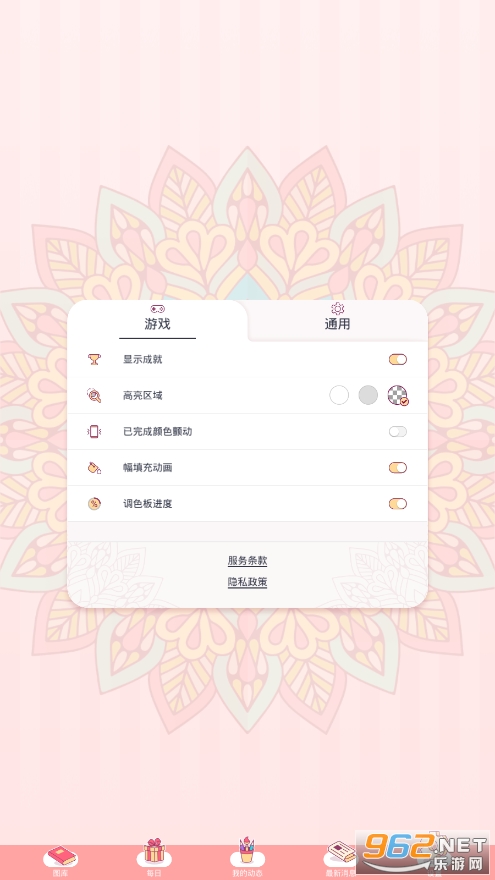Disable the 调色板进度 switch
Screen dimensions: 495x880
click(x=398, y=503)
